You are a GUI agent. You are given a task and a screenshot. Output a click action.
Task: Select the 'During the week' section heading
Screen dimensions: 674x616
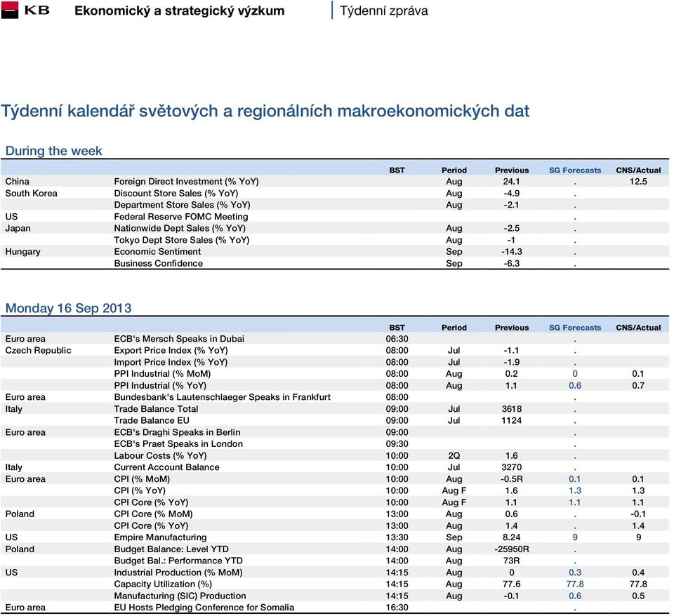click(x=54, y=151)
